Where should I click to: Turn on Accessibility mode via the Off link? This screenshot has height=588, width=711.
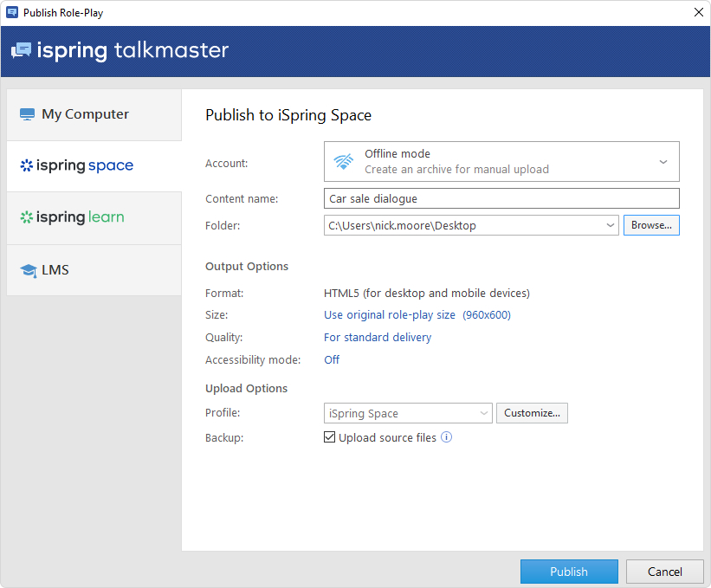tap(332, 359)
